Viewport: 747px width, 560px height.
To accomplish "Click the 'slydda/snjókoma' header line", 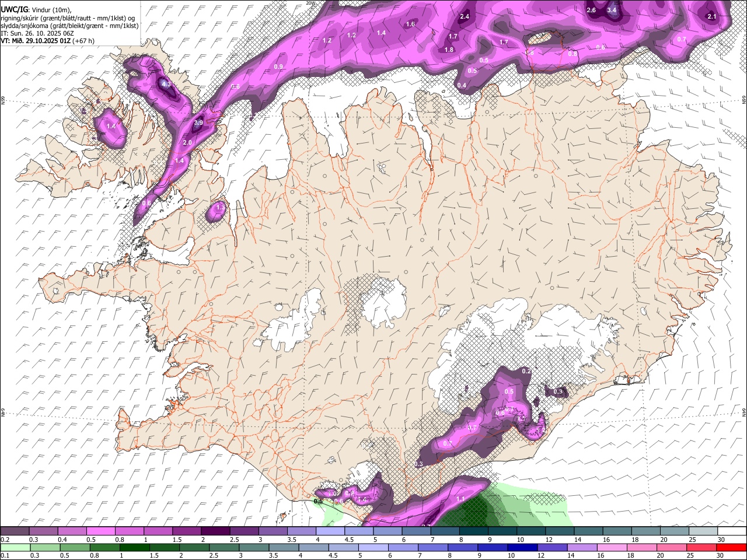I will tap(69, 26).
